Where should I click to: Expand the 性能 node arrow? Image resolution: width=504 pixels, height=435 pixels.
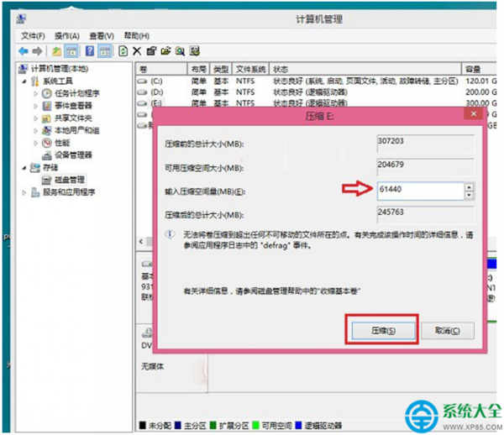pyautogui.click(x=35, y=143)
